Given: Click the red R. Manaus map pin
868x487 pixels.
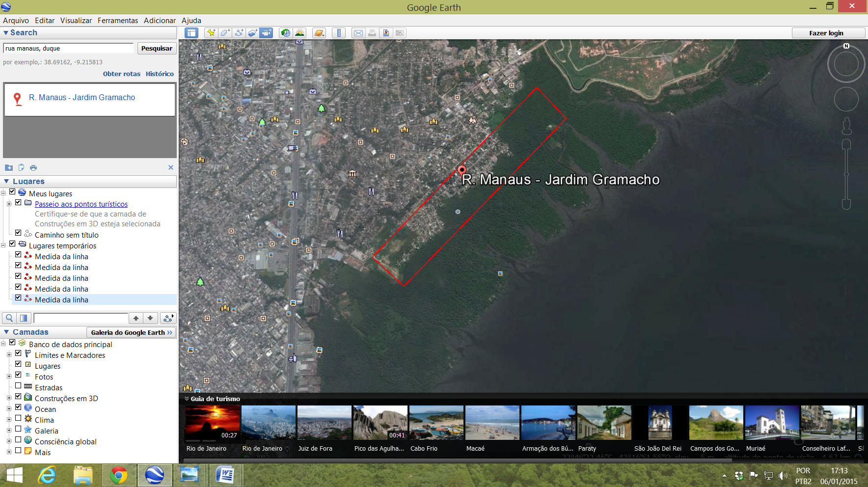Looking at the screenshot, I should [461, 171].
